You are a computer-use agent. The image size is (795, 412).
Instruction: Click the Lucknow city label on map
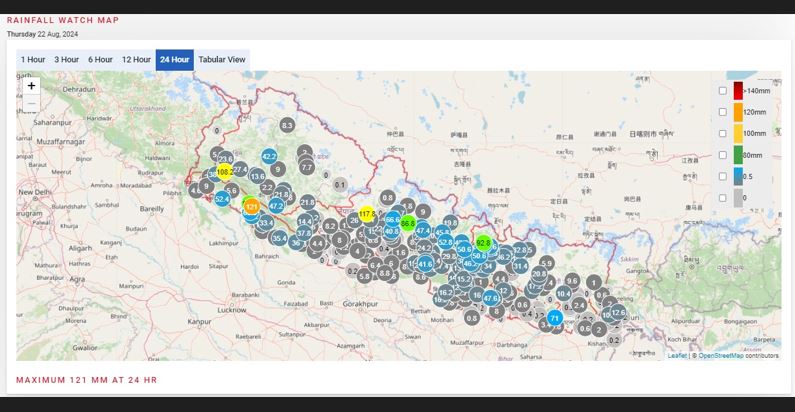[x=232, y=310]
